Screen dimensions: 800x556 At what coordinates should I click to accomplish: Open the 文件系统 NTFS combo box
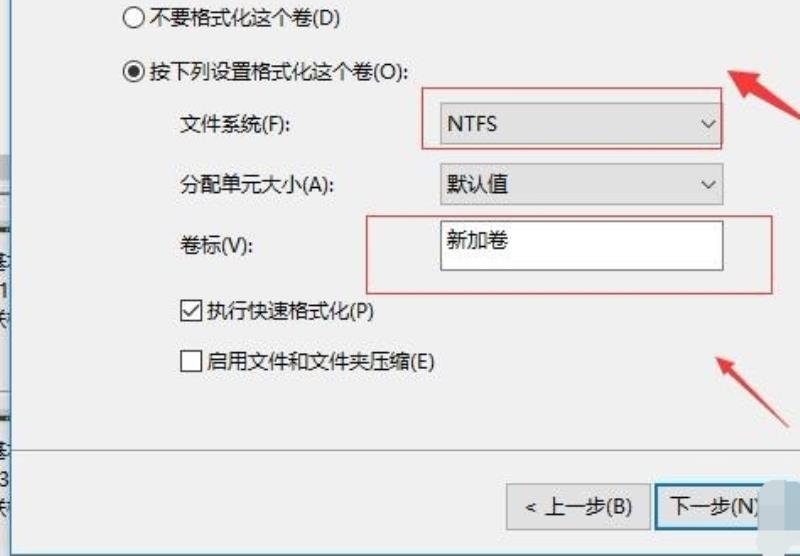581,123
